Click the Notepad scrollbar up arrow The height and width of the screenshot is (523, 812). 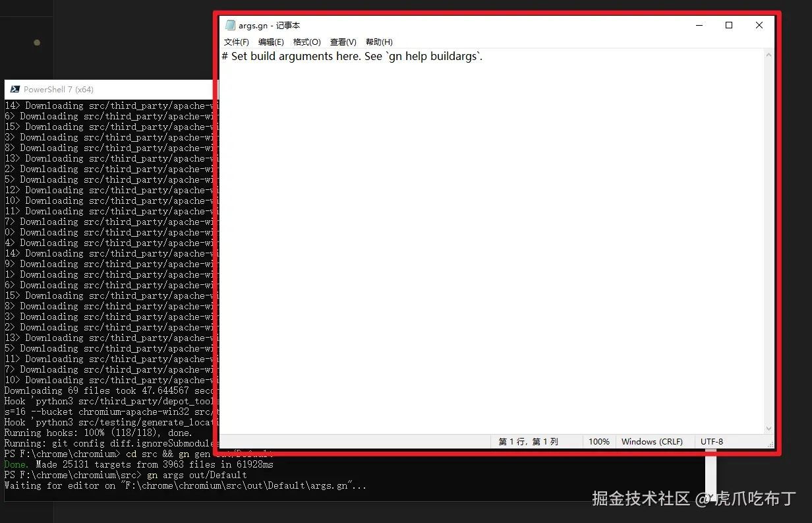click(768, 55)
